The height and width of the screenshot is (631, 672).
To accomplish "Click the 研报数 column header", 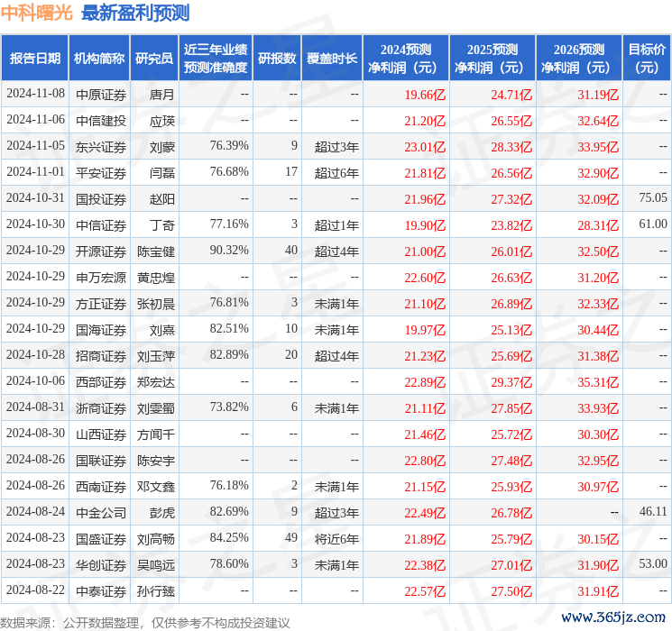I will tap(277, 59).
